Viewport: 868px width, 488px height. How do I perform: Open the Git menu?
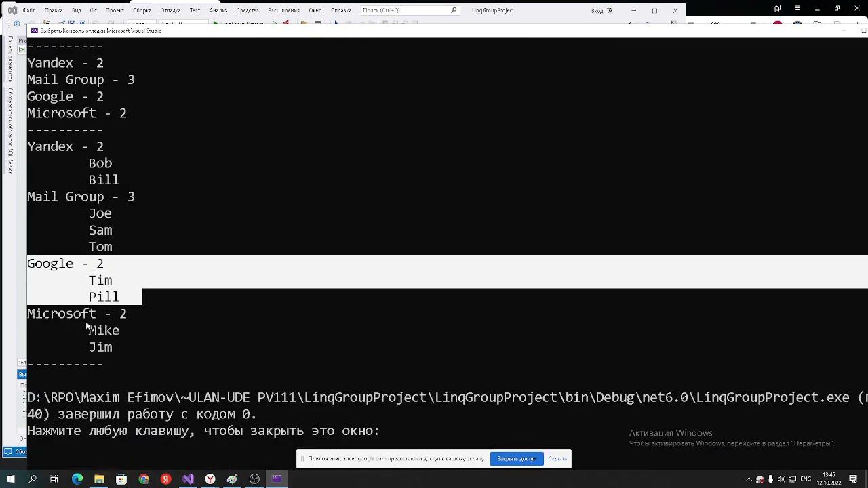click(x=94, y=10)
